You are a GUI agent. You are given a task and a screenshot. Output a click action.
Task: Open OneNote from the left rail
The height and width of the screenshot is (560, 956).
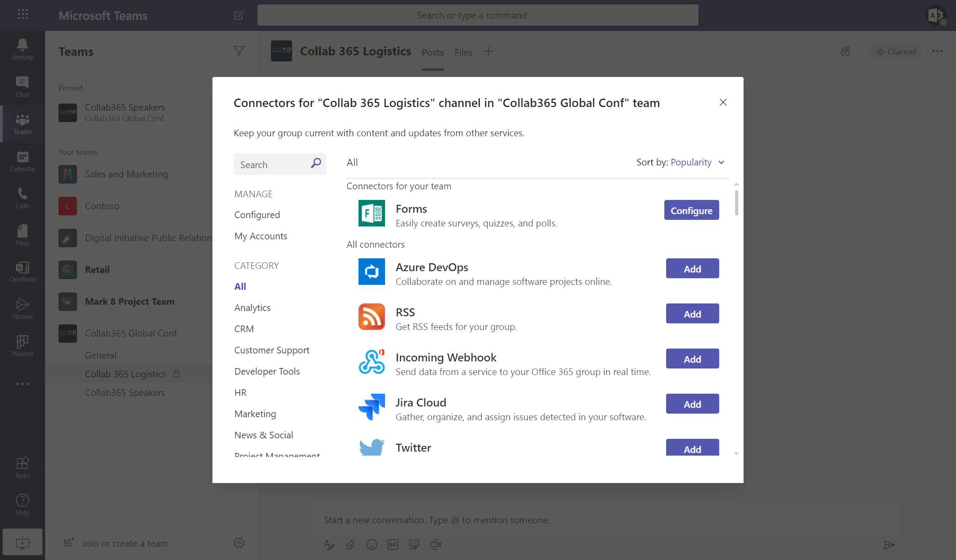(x=22, y=272)
